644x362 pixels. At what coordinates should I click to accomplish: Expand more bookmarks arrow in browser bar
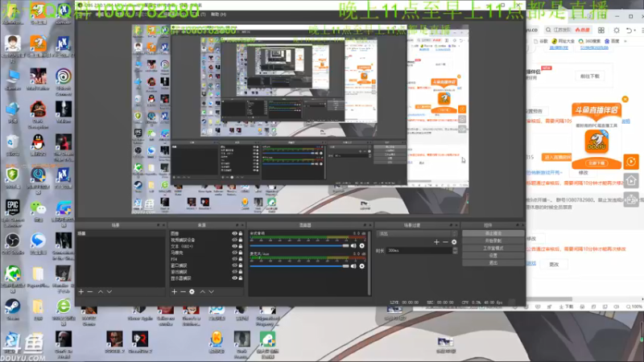pos(625,41)
